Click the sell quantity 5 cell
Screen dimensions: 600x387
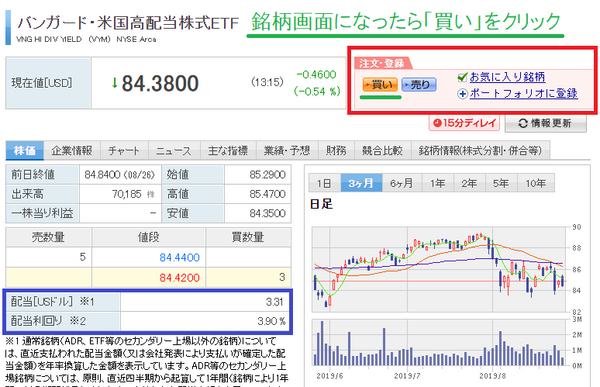49,257
